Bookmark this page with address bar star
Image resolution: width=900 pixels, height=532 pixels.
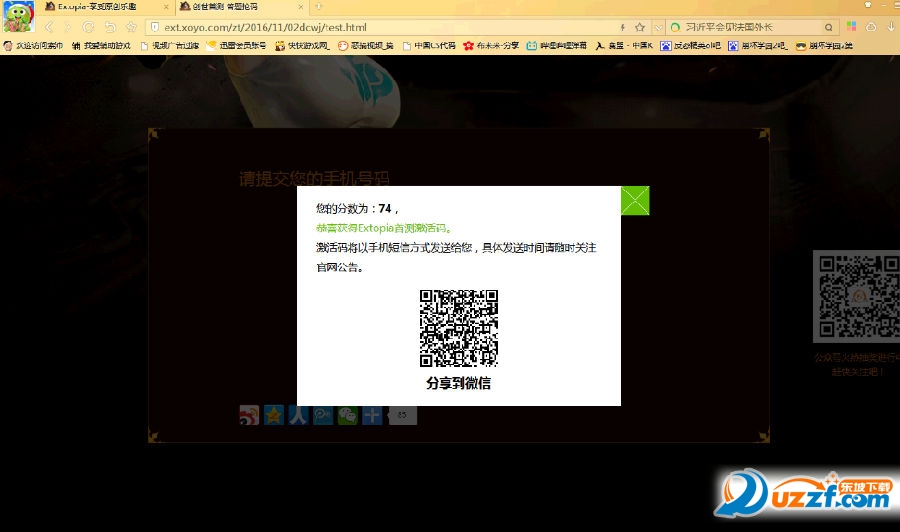(640, 27)
